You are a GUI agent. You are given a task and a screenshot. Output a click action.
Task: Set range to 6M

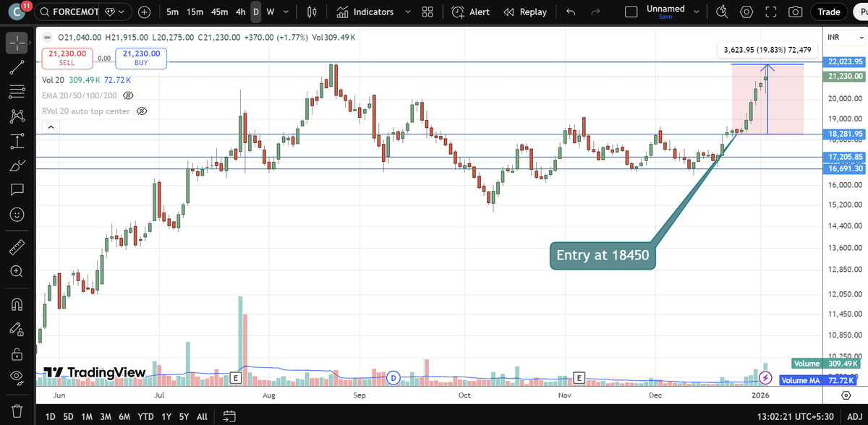click(x=124, y=416)
